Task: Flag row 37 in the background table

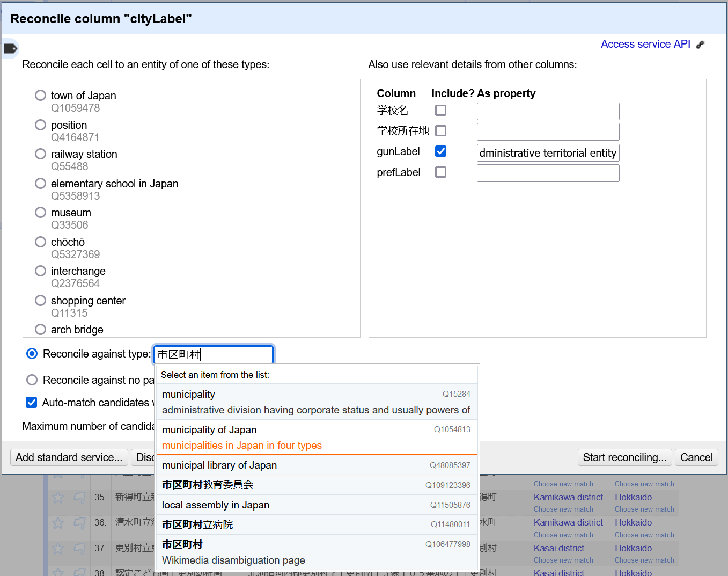Action: 80,549
